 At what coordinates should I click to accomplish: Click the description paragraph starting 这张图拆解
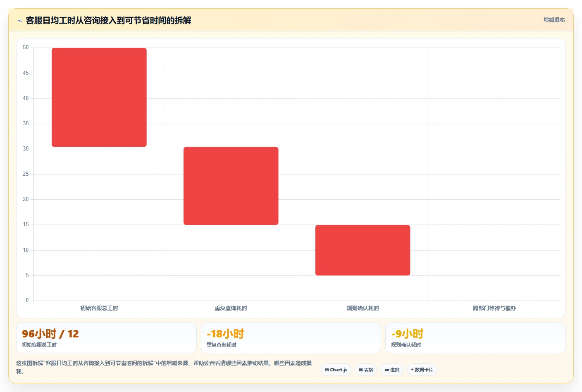164,367
